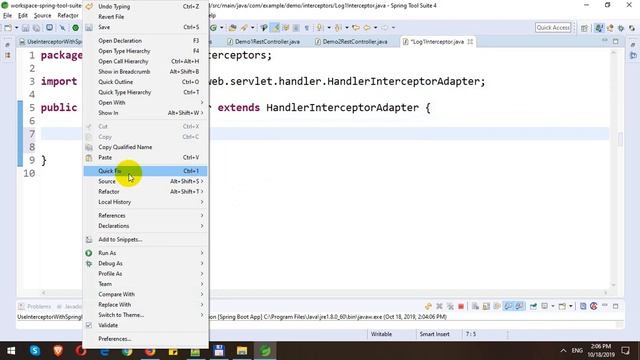Screen dimensions: 640x360
Task: Minimize the editor area
Action: 604,41
